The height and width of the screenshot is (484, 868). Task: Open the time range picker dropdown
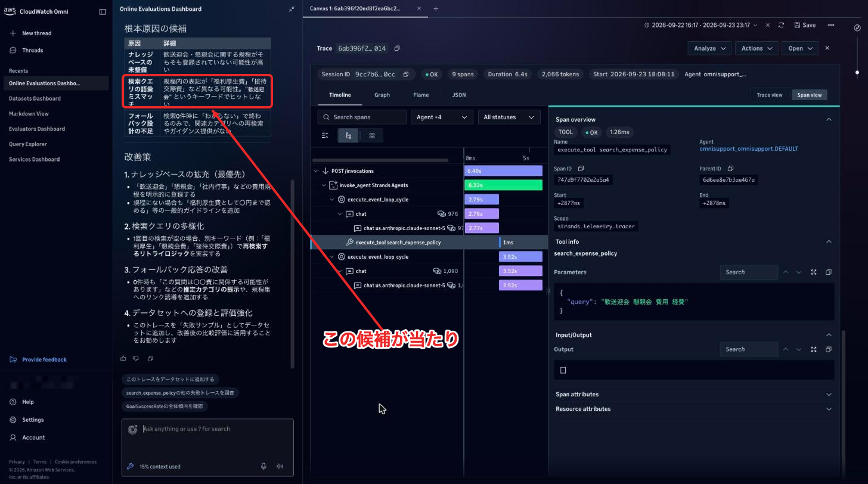click(701, 25)
